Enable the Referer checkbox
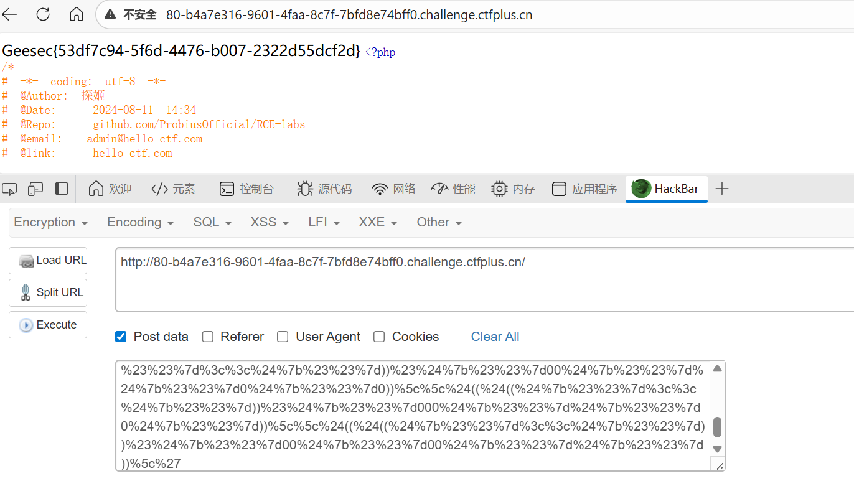 coord(208,337)
